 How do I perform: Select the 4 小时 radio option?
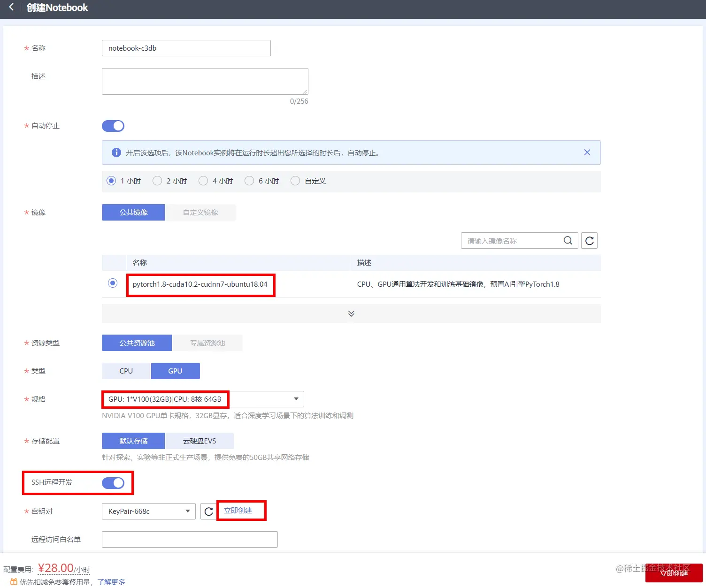(203, 181)
